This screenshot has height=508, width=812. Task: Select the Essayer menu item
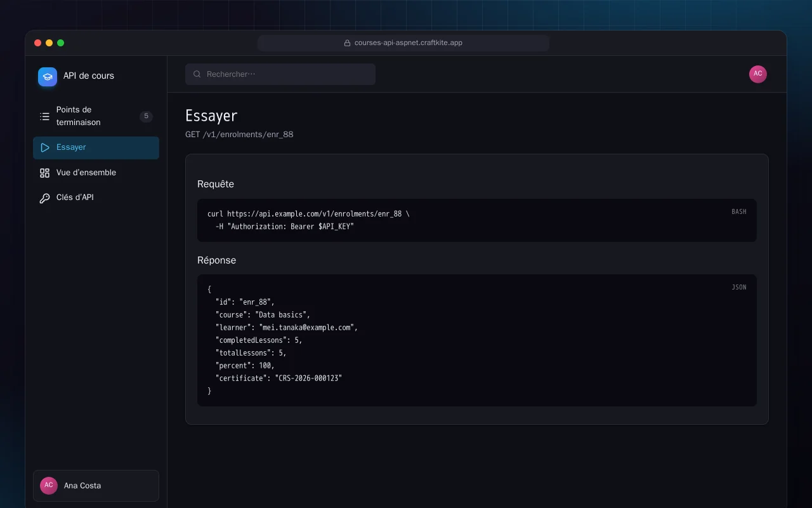click(x=96, y=148)
